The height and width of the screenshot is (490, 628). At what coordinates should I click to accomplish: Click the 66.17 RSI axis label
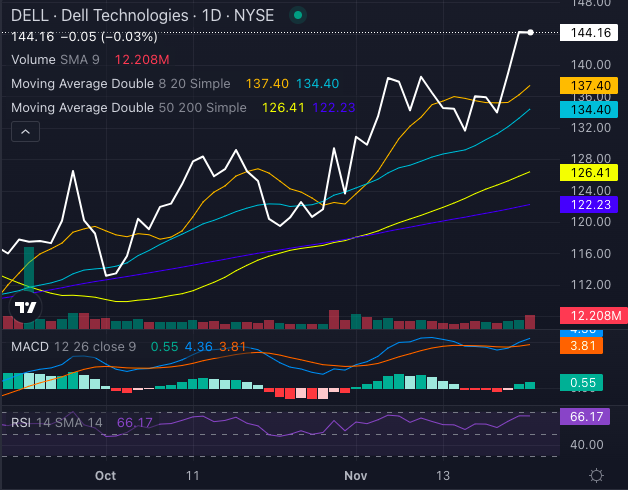585,417
